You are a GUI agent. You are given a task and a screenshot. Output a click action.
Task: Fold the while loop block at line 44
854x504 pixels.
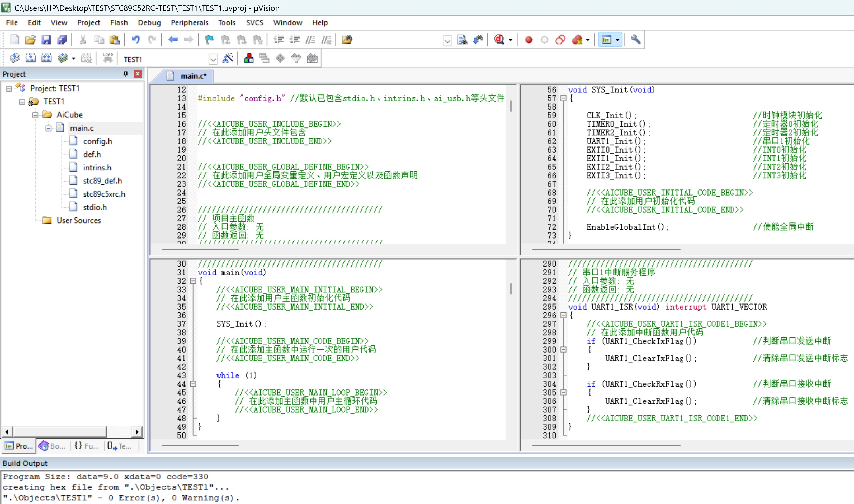(x=193, y=384)
